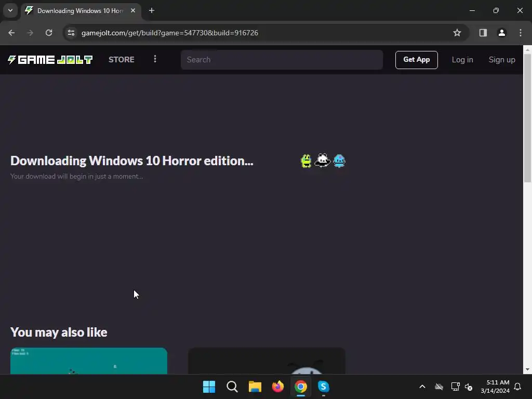The width and height of the screenshot is (532, 399).
Task: Click the white UFO pixel character
Action: [322, 161]
